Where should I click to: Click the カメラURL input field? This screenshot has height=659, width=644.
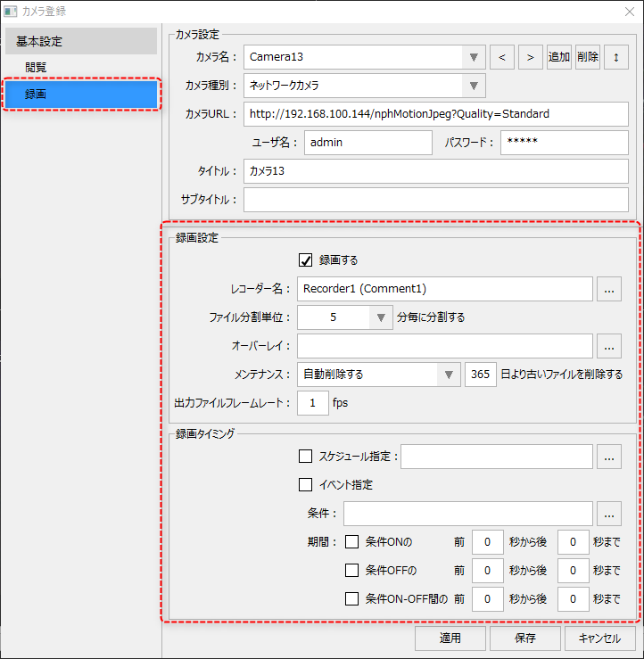(435, 114)
